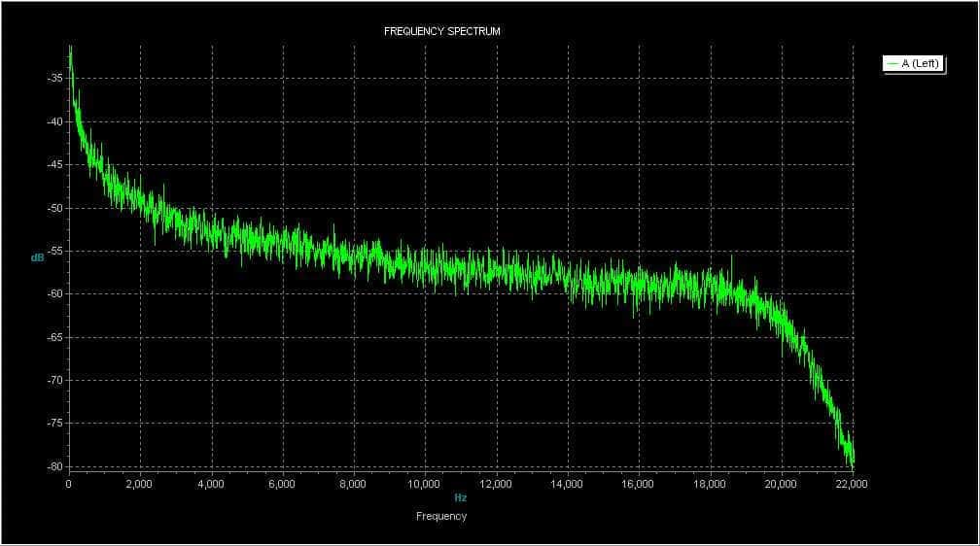Viewport: 980px width, 546px height.
Task: Click the FREQUENCY SPECTRUM chart title
Action: pos(441,31)
